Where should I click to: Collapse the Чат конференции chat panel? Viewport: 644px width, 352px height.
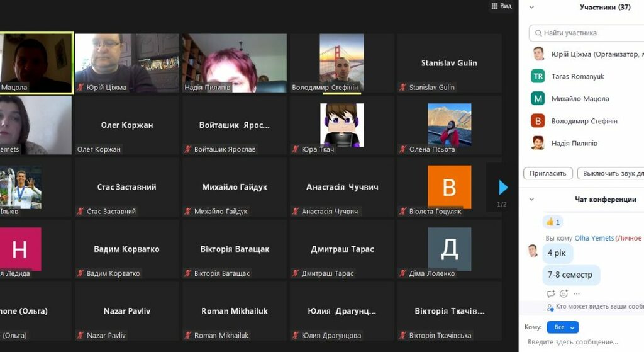coord(531,199)
